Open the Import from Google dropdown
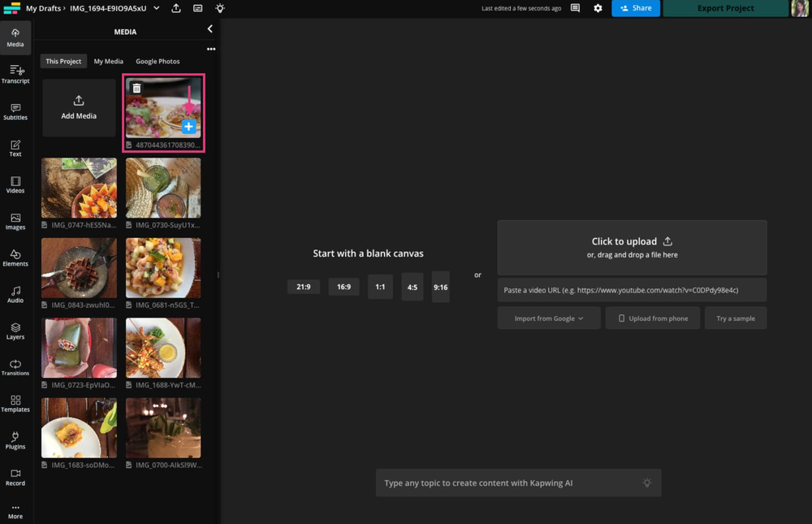Image resolution: width=812 pixels, height=524 pixels. (x=548, y=318)
